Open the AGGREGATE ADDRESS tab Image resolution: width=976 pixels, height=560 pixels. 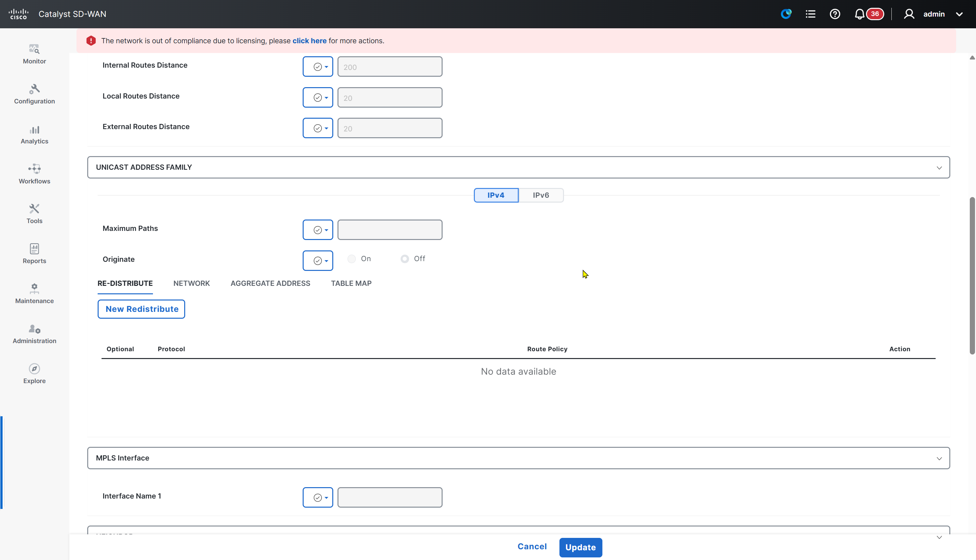click(x=270, y=284)
